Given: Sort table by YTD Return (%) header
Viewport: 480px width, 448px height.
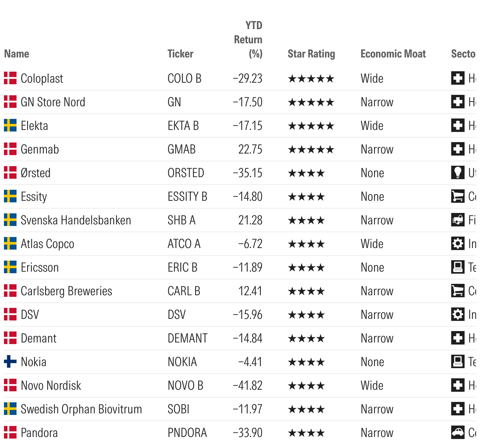Looking at the screenshot, I should click(248, 39).
